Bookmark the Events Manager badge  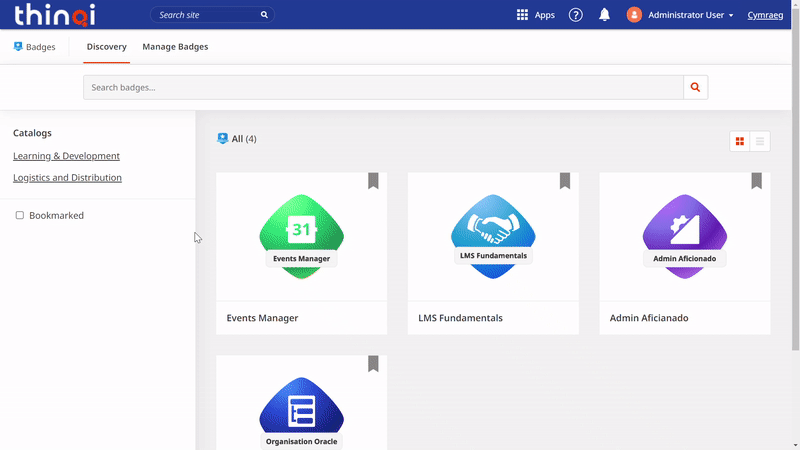pos(373,181)
